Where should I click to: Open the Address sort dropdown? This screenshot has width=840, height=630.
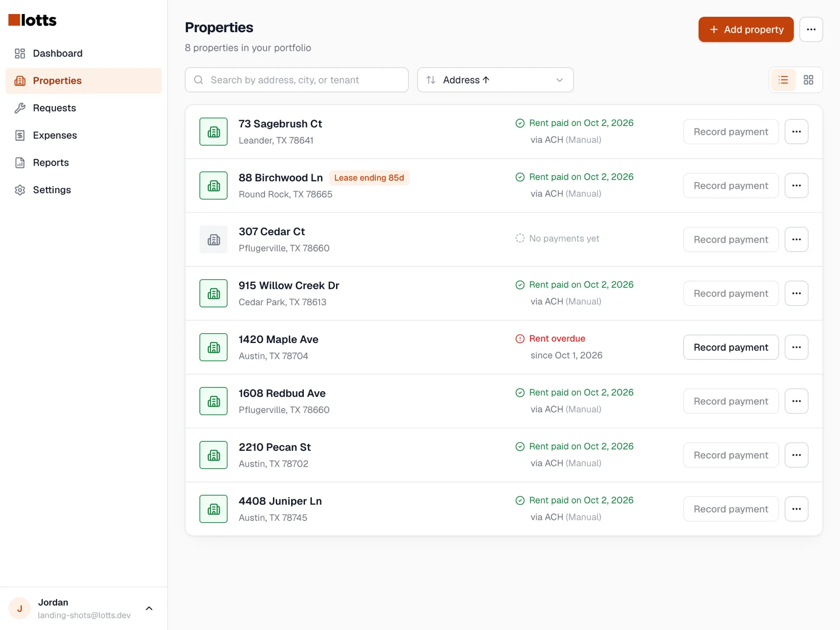[495, 80]
